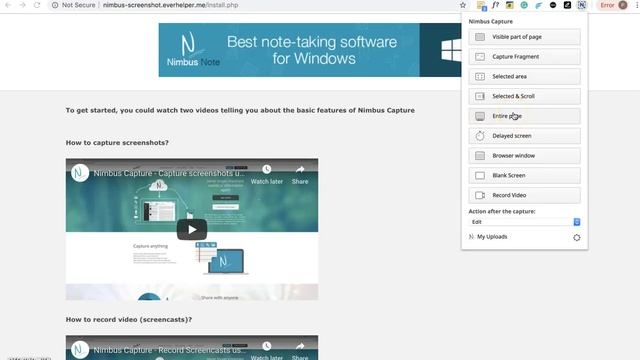Click the yellow framed extension icon
Image resolution: width=640 pixels, height=360 pixels.
coord(509,5)
